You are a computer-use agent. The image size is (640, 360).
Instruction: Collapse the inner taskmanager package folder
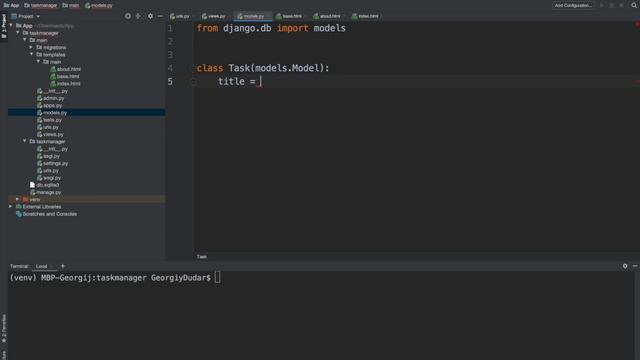pos(25,141)
